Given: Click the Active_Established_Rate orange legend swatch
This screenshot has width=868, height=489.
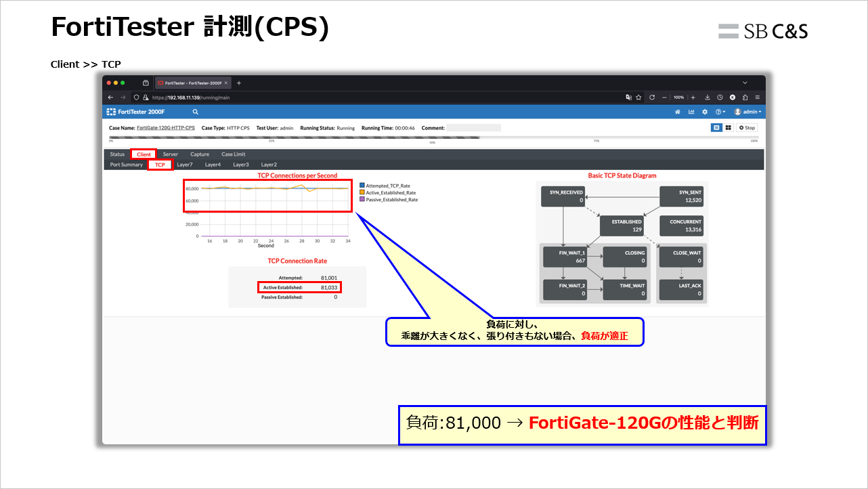Looking at the screenshot, I should (362, 192).
